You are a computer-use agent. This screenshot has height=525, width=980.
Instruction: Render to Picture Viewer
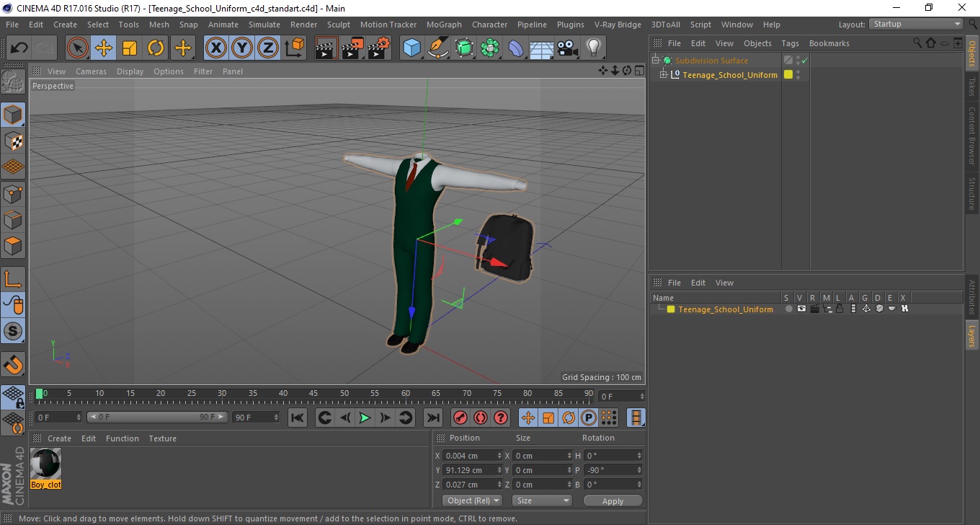352,48
